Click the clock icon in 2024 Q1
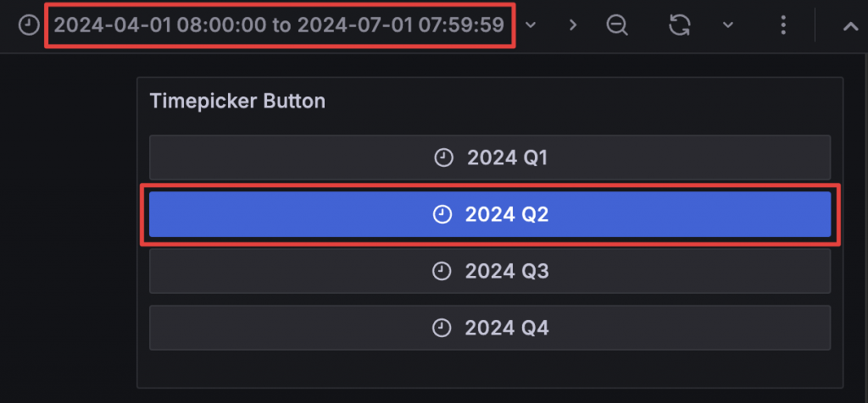Viewport: 868px width, 403px height. point(443,157)
